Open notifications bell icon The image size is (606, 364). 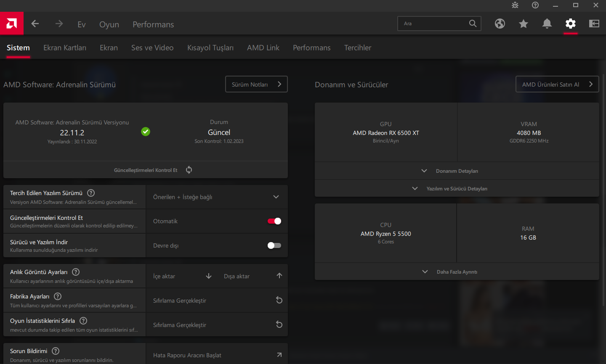(547, 24)
